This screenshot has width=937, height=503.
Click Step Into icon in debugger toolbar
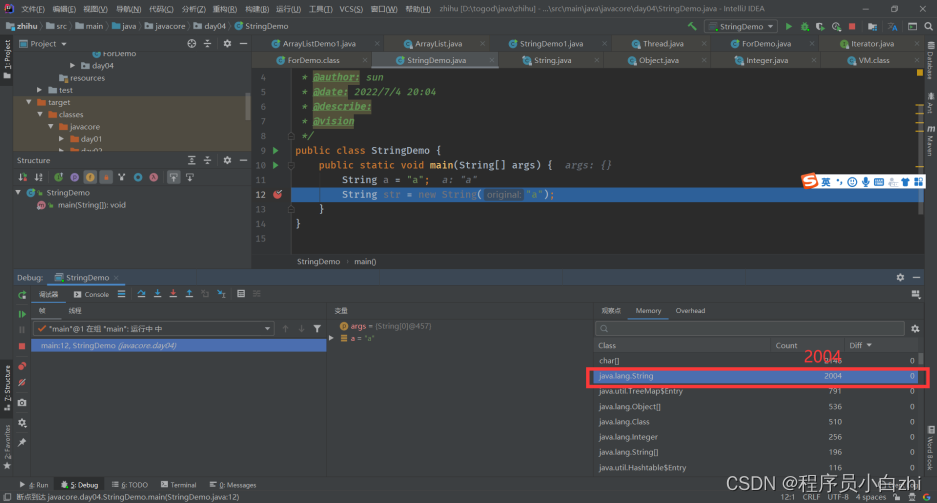(x=157, y=294)
